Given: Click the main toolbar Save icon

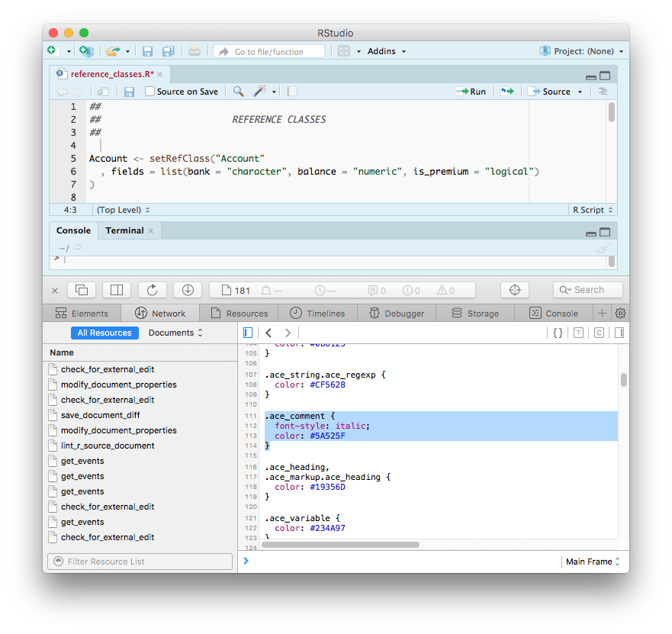Looking at the screenshot, I should pos(147,51).
